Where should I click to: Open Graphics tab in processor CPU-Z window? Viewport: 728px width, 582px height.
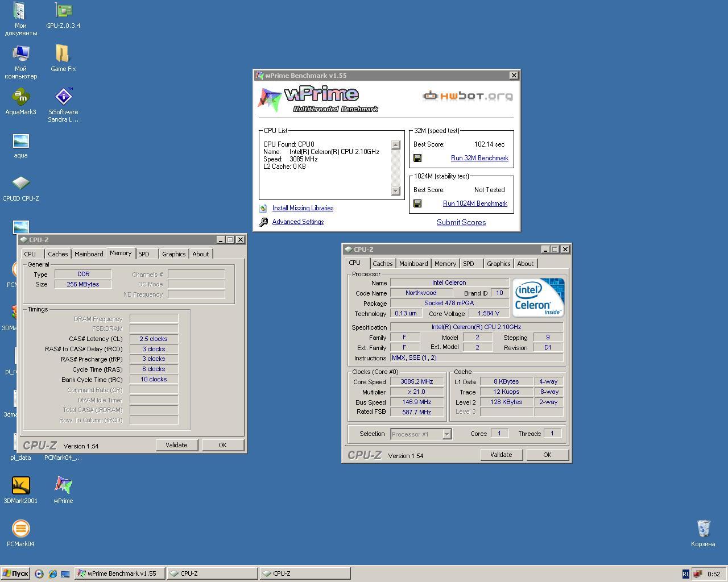(498, 264)
